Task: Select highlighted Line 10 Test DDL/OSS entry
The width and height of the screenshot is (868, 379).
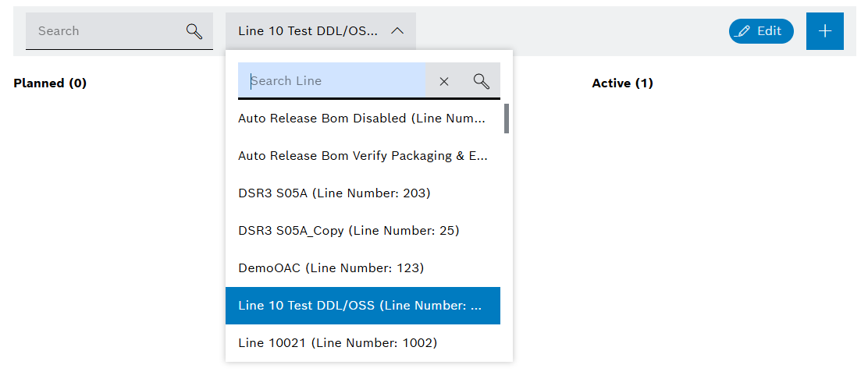Action: pyautogui.click(x=362, y=306)
